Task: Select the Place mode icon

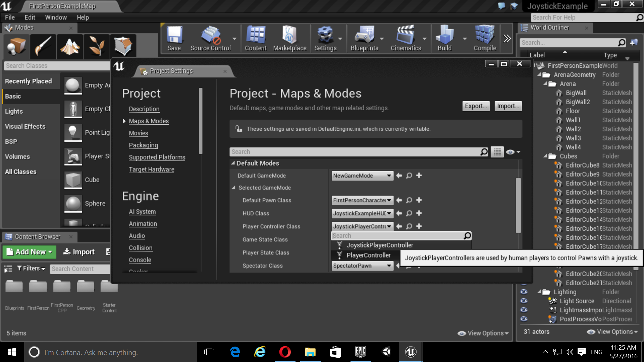Action: pos(16,46)
